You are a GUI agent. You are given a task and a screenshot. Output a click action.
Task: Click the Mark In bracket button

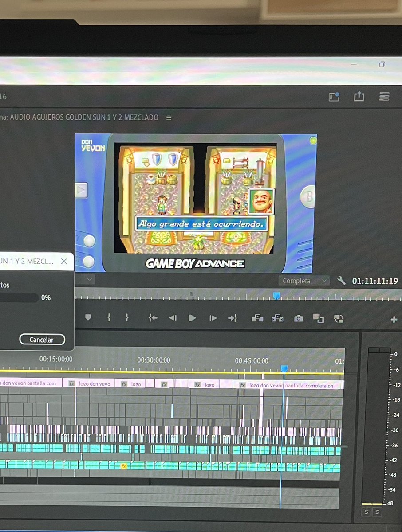click(x=108, y=317)
